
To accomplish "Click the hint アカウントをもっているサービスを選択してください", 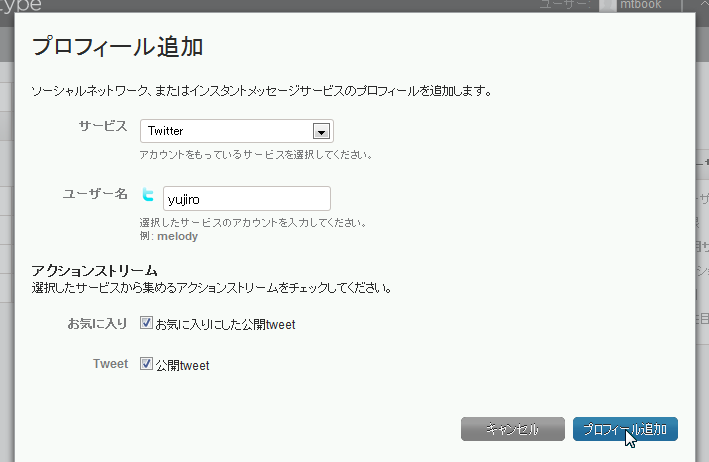I will (x=256, y=155).
